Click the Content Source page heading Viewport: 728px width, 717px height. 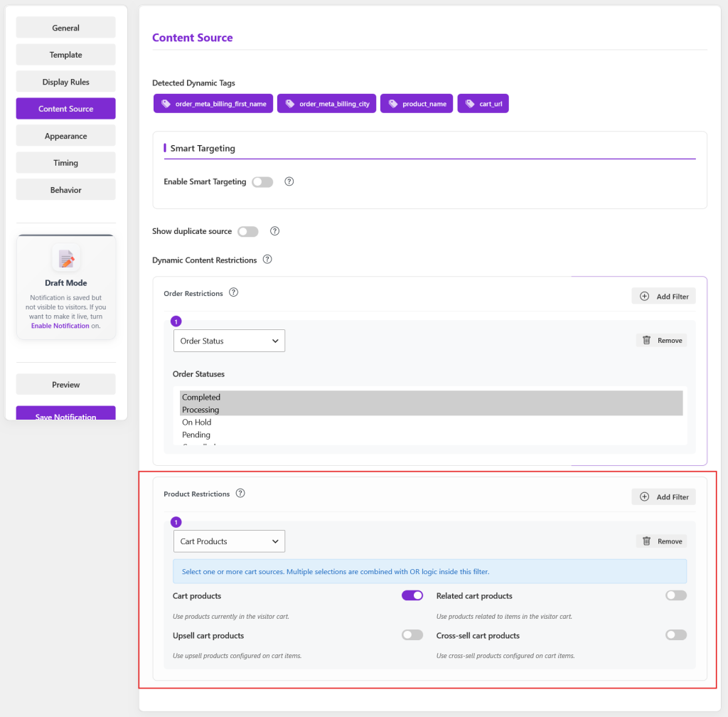coord(192,38)
